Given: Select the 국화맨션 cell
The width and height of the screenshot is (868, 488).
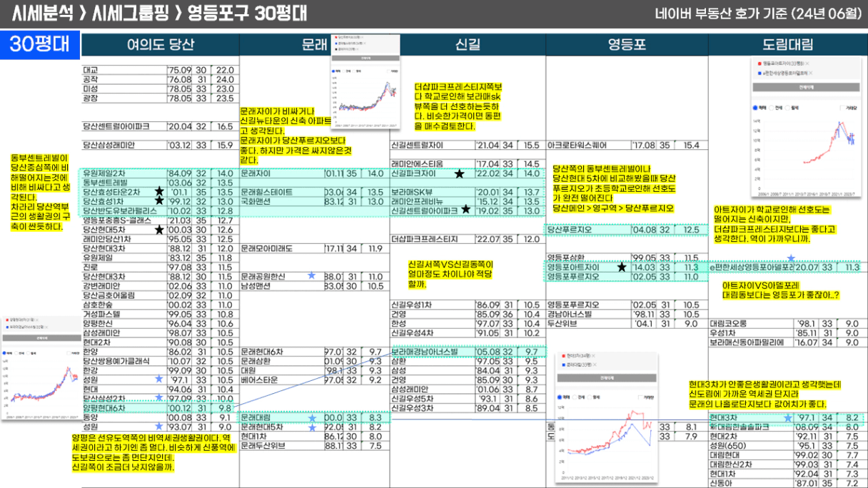Looking at the screenshot, I should click(x=281, y=202).
